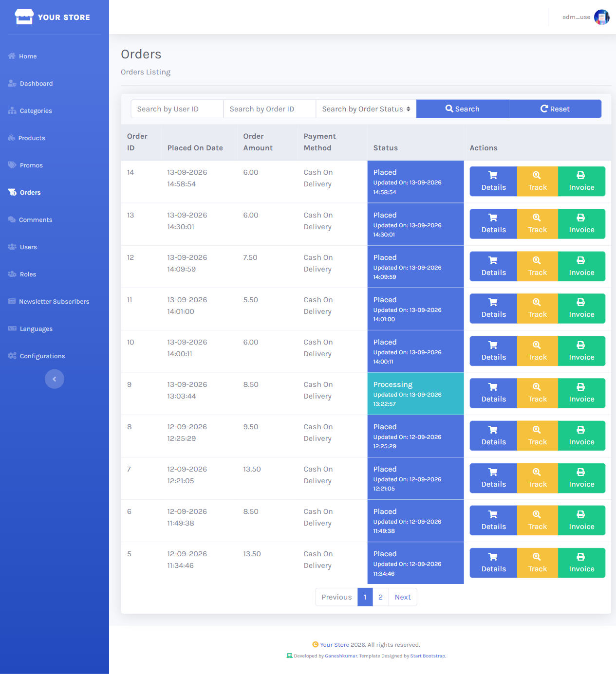Screen dimensions: 616x674
Task: Click the Newsletter Subscribers icon
Action: [12, 301]
